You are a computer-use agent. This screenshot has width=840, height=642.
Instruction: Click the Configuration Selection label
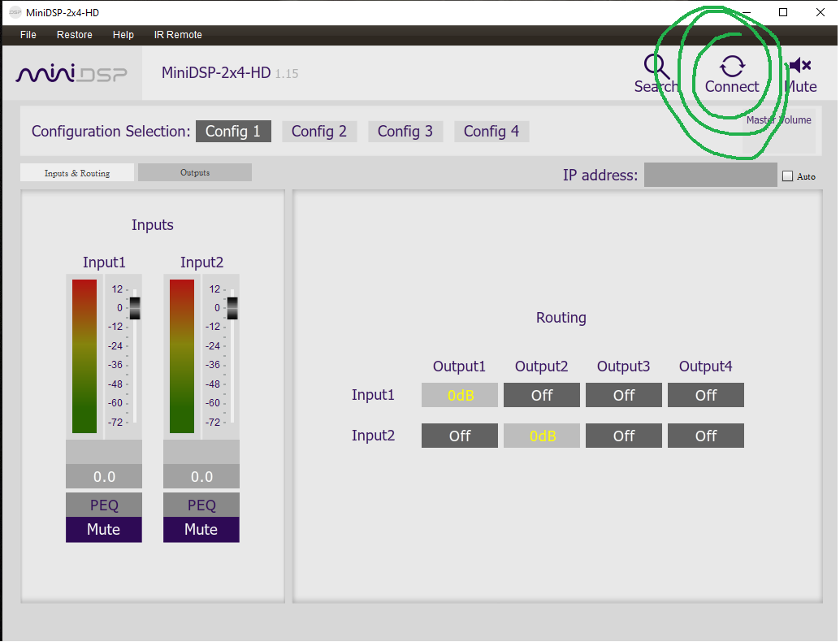pos(111,132)
